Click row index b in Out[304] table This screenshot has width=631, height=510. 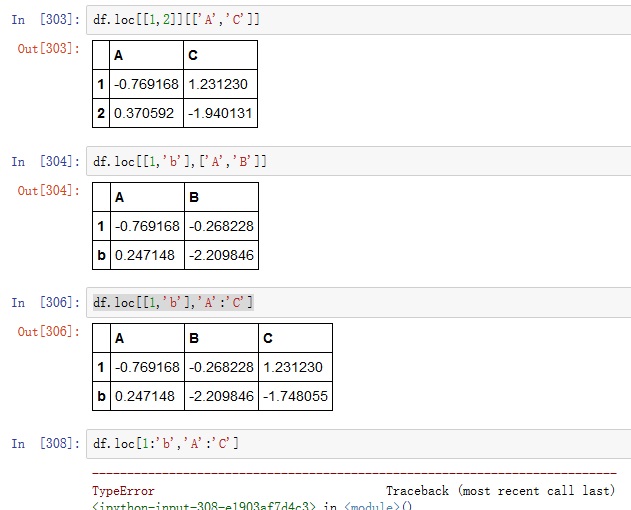point(101,255)
